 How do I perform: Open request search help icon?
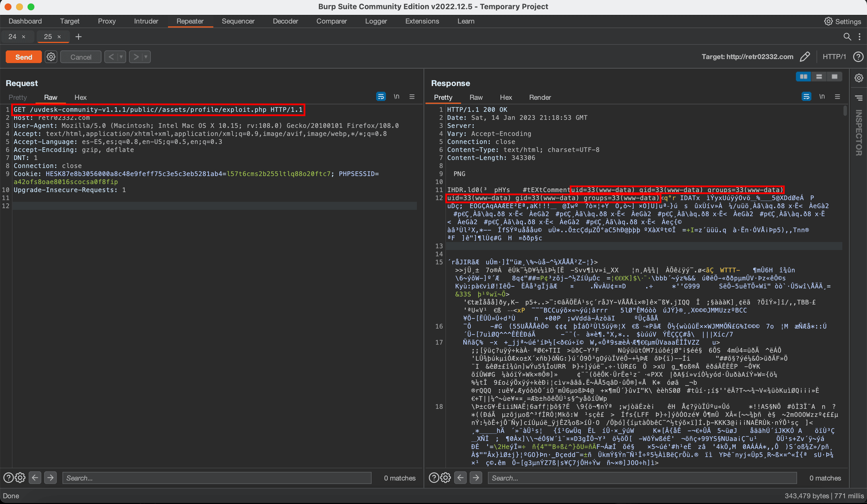click(x=8, y=478)
